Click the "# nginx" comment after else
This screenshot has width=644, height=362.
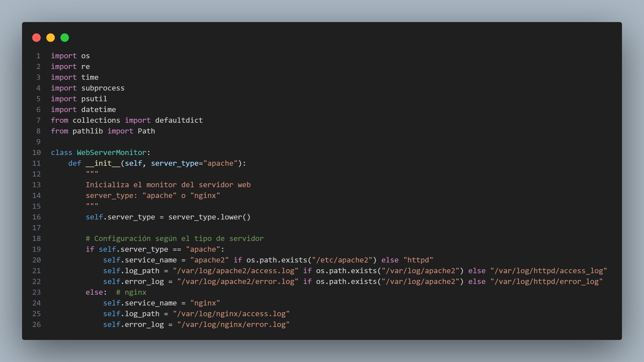click(131, 292)
